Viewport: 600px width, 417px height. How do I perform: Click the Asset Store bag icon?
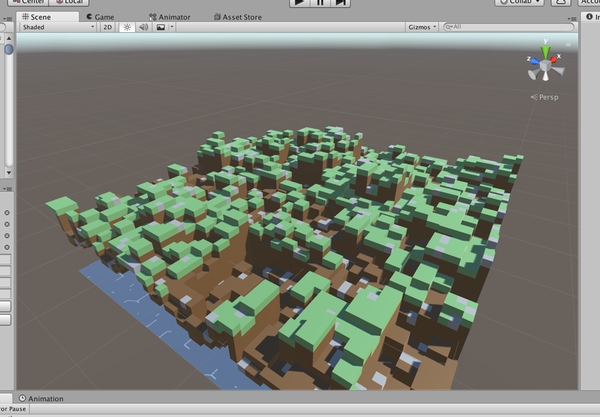(x=217, y=17)
